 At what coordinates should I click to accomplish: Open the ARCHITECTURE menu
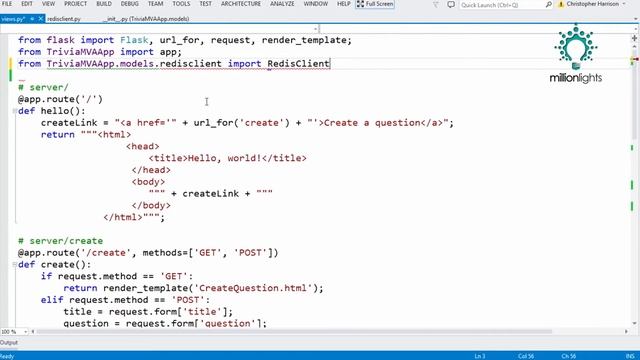[x=241, y=4]
